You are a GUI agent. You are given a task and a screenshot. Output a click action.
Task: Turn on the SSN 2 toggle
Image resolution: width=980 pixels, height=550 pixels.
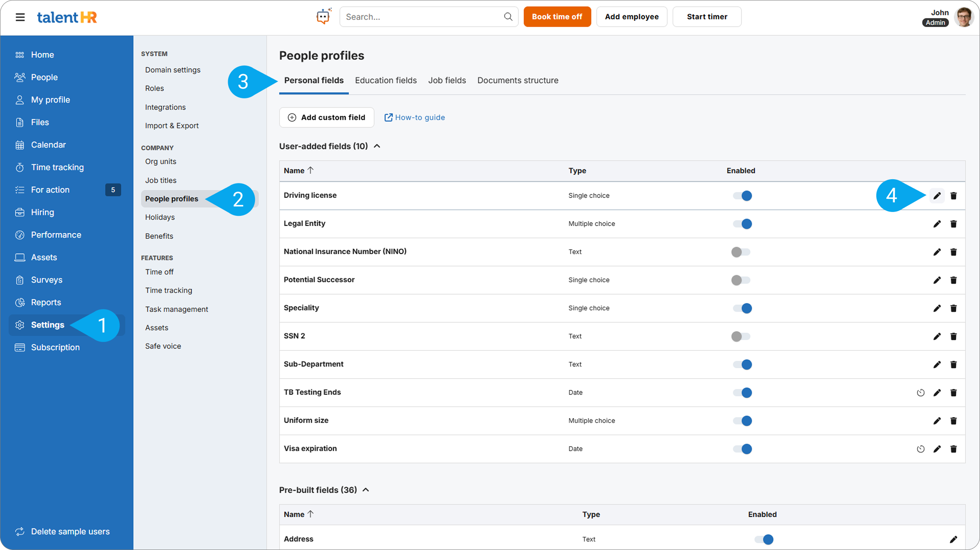tap(741, 336)
